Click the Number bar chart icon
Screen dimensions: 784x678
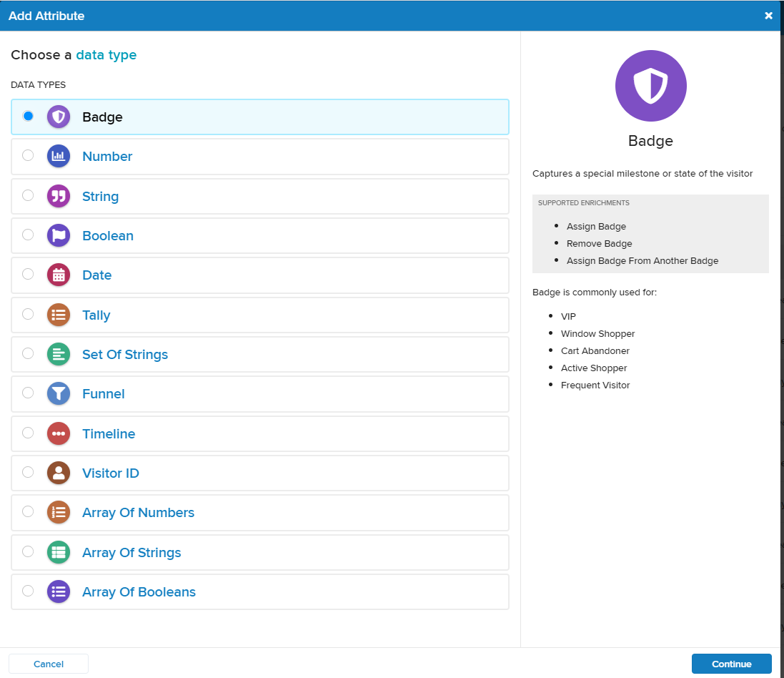point(59,157)
